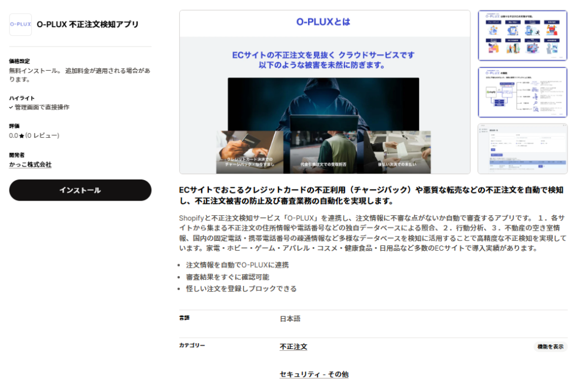Screen dimensions: 588x389
Task: Click the 日本語 language value
Action: [290, 319]
